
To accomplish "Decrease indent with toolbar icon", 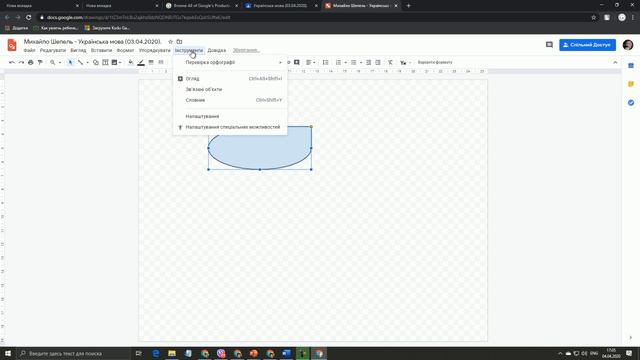I will (369, 62).
